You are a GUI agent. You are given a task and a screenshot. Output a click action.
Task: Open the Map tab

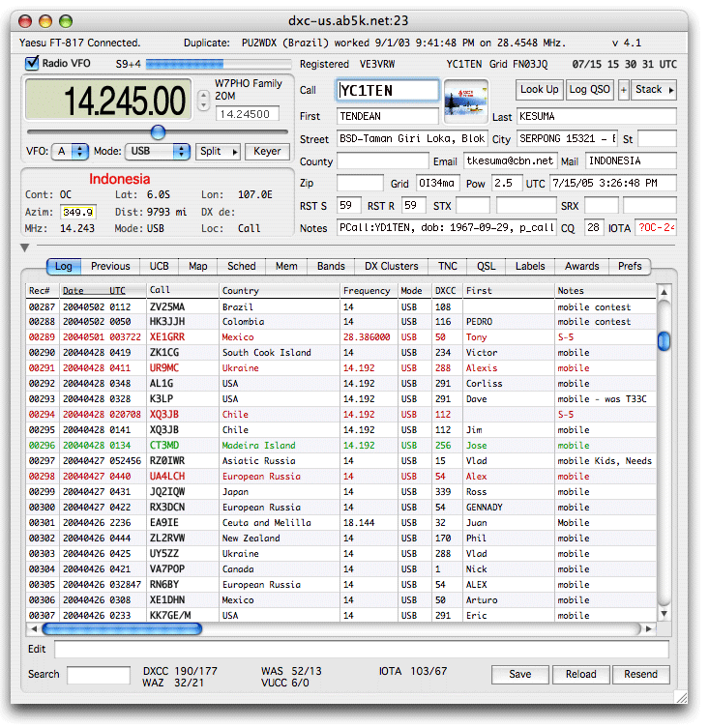pos(197,266)
